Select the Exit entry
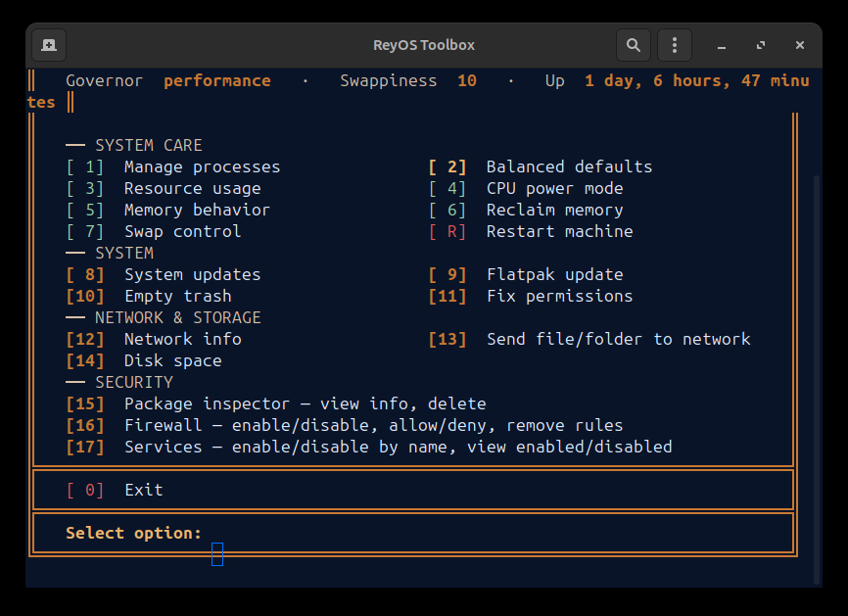 click(x=115, y=490)
